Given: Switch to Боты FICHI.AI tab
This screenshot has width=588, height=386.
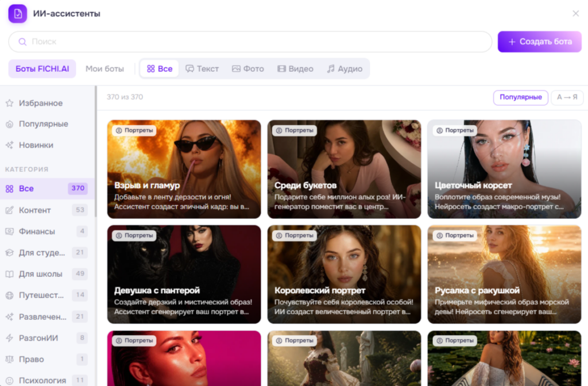Looking at the screenshot, I should coord(42,69).
